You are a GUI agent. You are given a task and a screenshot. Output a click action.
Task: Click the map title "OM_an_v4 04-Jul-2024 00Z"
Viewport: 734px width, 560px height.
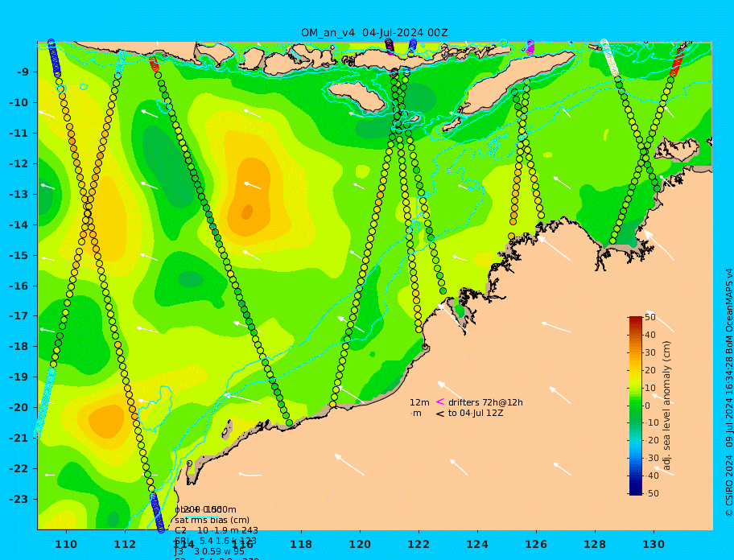pos(374,33)
